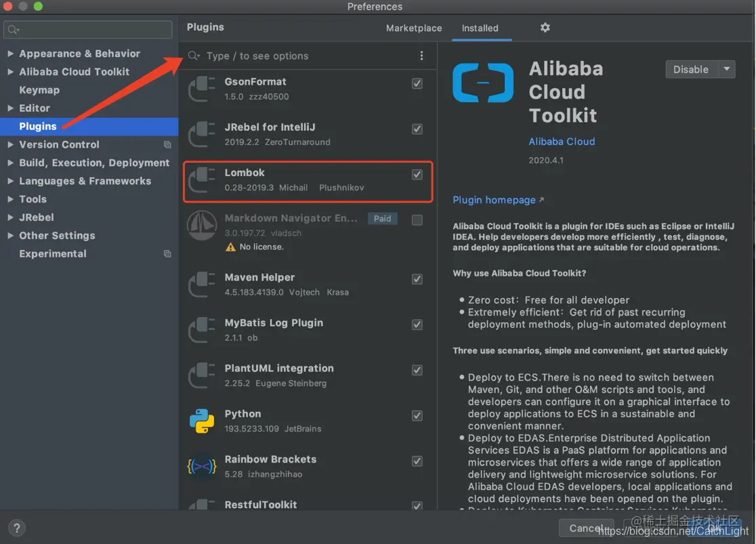Toggle the Rainbow Brackets checkbox
756x544 pixels.
coord(417,461)
